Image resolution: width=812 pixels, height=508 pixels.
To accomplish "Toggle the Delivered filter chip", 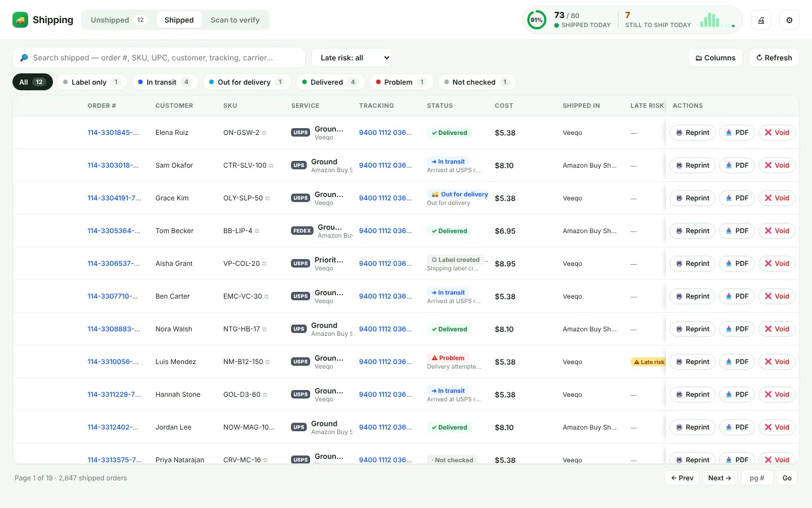I will [x=330, y=82].
